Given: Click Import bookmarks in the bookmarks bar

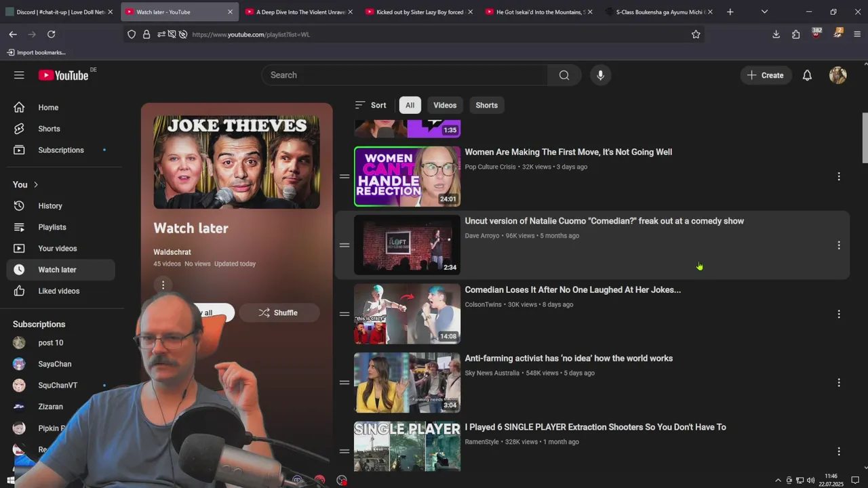Looking at the screenshot, I should click(x=37, y=52).
